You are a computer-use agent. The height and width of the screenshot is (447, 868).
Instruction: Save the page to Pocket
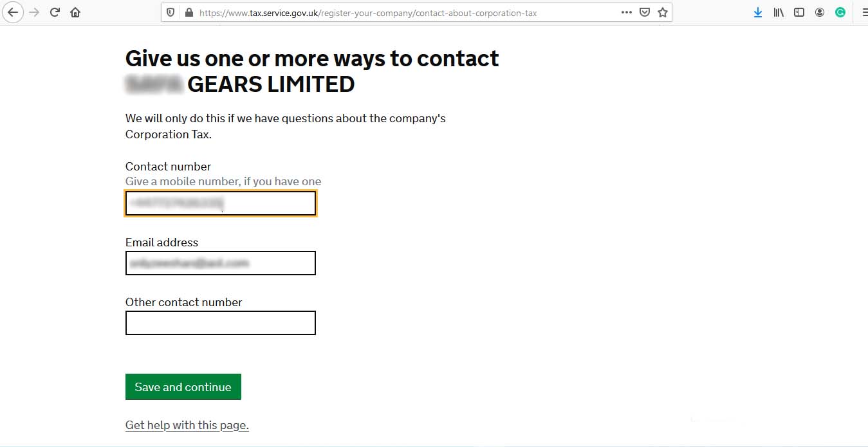pos(645,12)
